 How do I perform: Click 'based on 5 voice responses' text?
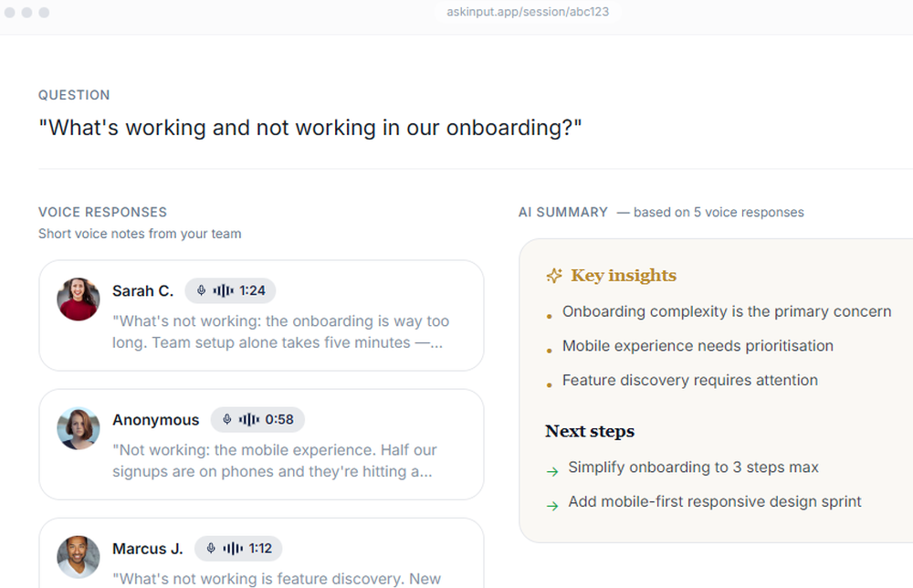(719, 213)
